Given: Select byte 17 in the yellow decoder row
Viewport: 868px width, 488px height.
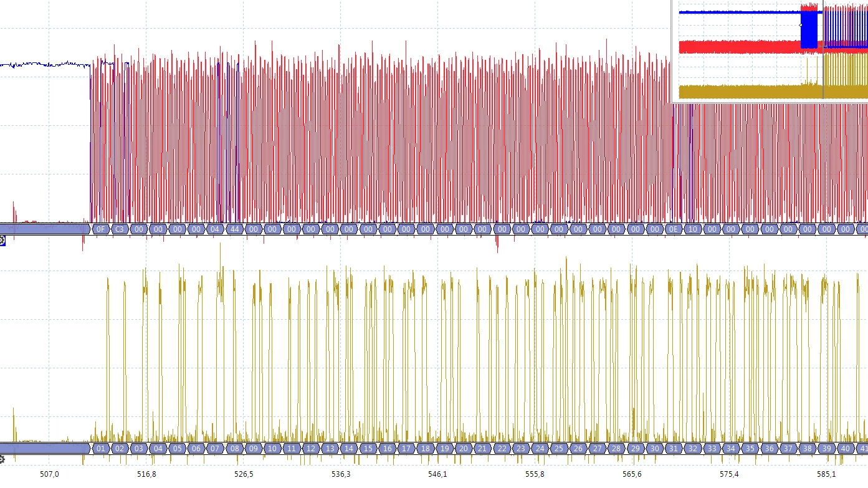Looking at the screenshot, I should pyautogui.click(x=406, y=448).
